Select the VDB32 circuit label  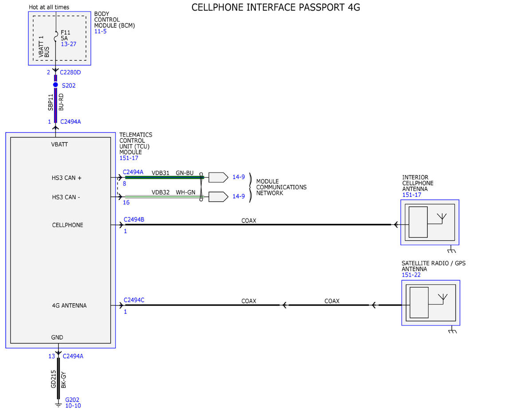pyautogui.click(x=160, y=192)
